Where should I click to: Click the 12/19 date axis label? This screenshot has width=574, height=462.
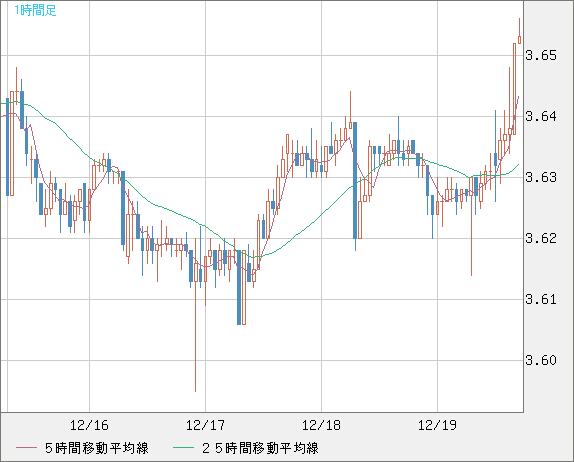437,425
